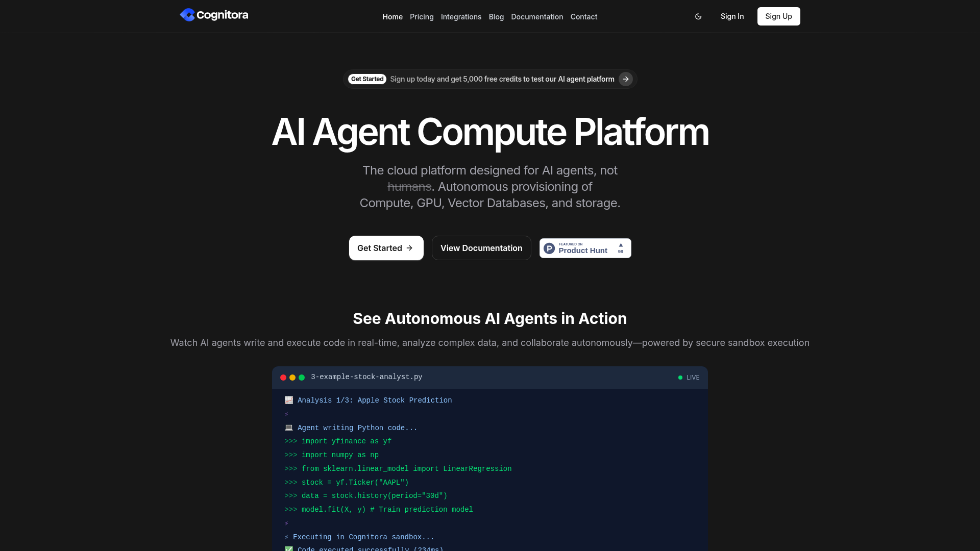The image size is (980, 551).
Task: Switch to the Blog section
Action: coord(496,17)
